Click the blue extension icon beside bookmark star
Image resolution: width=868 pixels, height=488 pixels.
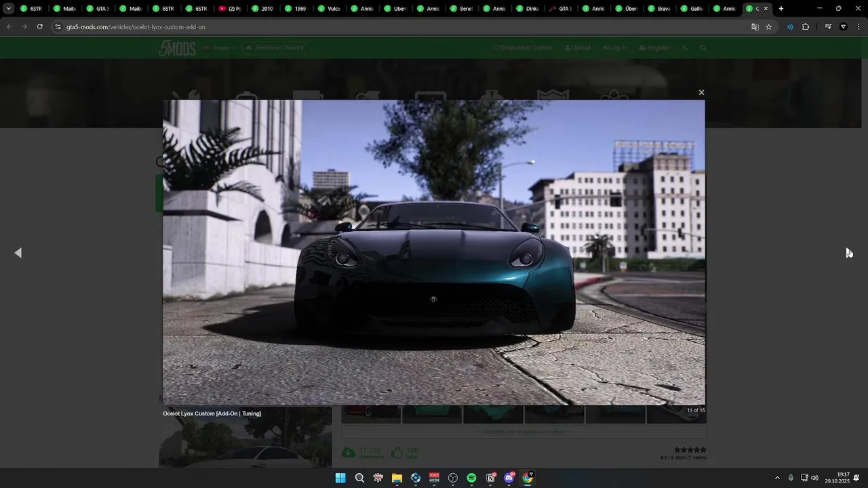[790, 27]
